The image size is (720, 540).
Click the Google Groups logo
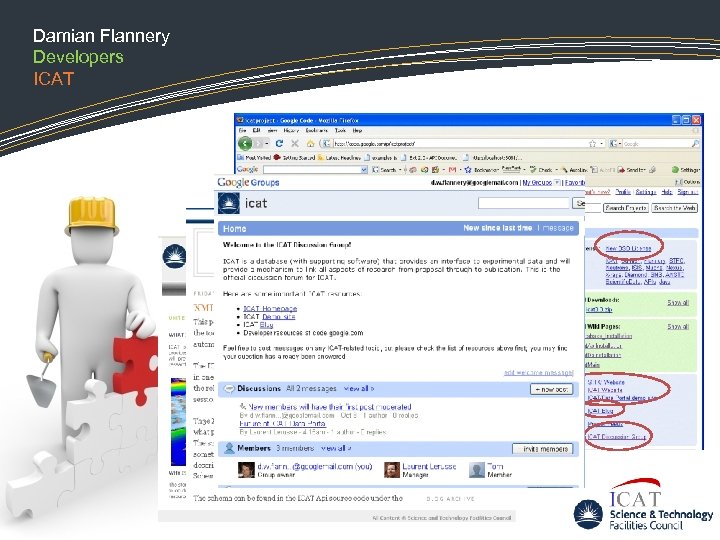248,182
